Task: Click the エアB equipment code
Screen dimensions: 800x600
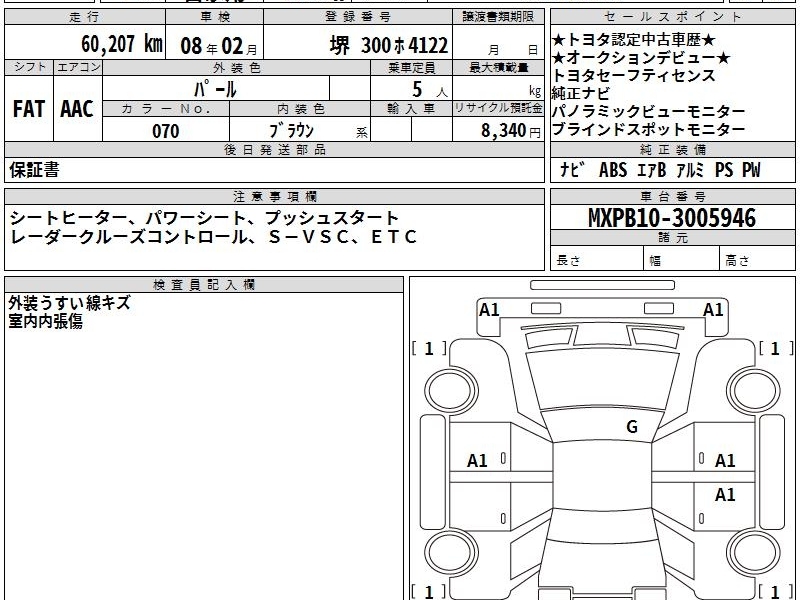Action: point(652,169)
